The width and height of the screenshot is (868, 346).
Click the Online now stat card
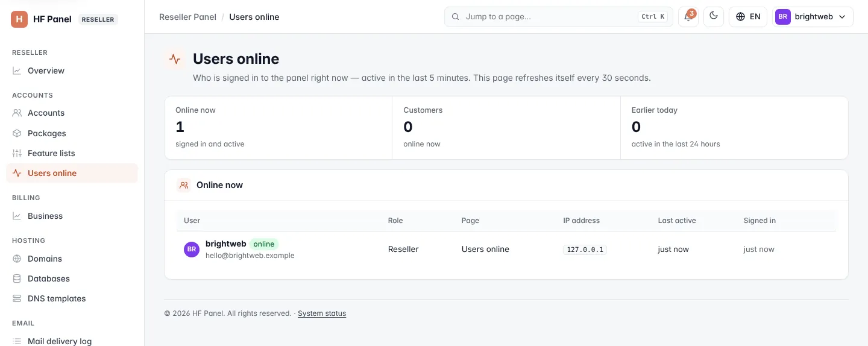278,128
